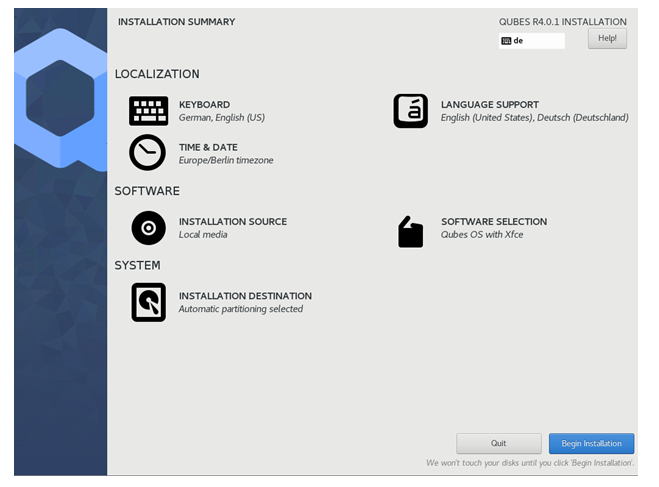Click 'Automatic partitioning selected' text
Image resolution: width=659 pixels, height=487 pixels.
pos(241,309)
